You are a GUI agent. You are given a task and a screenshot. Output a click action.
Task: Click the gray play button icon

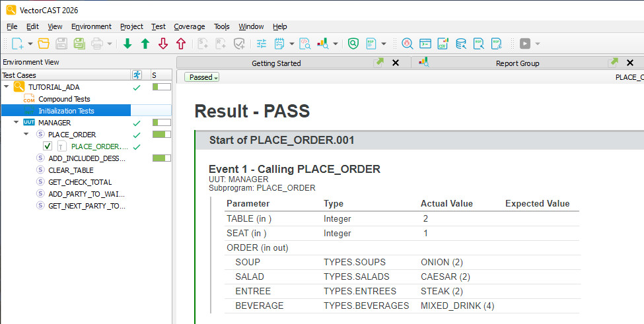pyautogui.click(x=525, y=44)
